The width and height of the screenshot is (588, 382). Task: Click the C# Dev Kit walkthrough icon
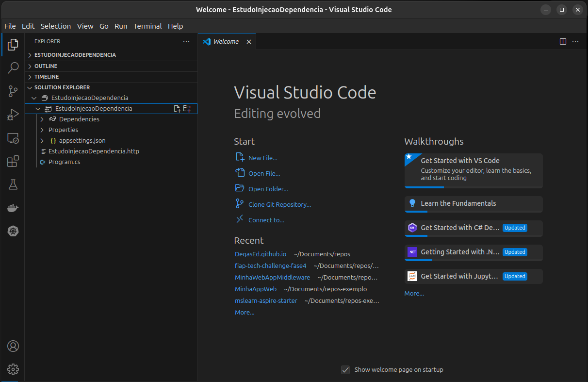(x=412, y=227)
